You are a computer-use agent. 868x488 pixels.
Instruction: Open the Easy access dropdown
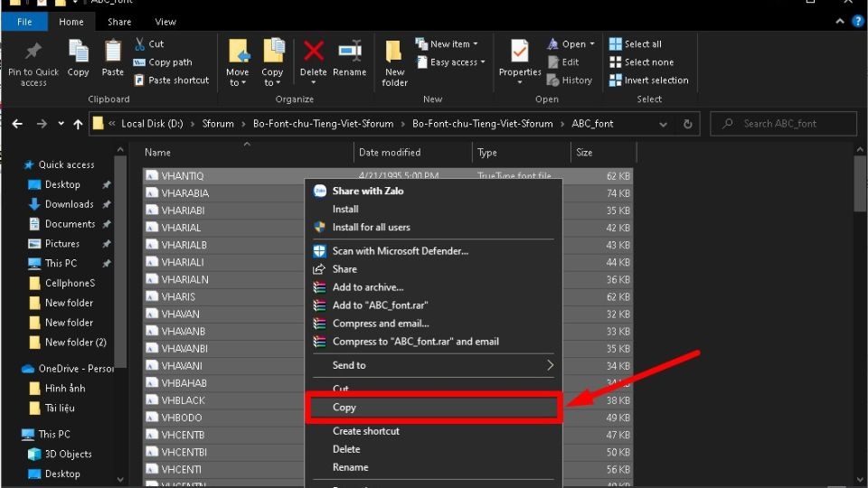[x=450, y=62]
